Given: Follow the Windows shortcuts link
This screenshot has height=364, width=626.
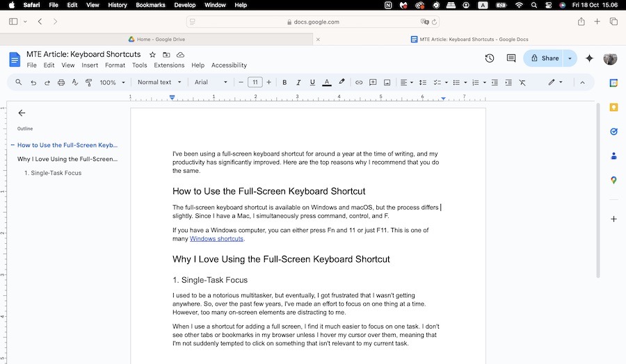Looking at the screenshot, I should click(216, 239).
